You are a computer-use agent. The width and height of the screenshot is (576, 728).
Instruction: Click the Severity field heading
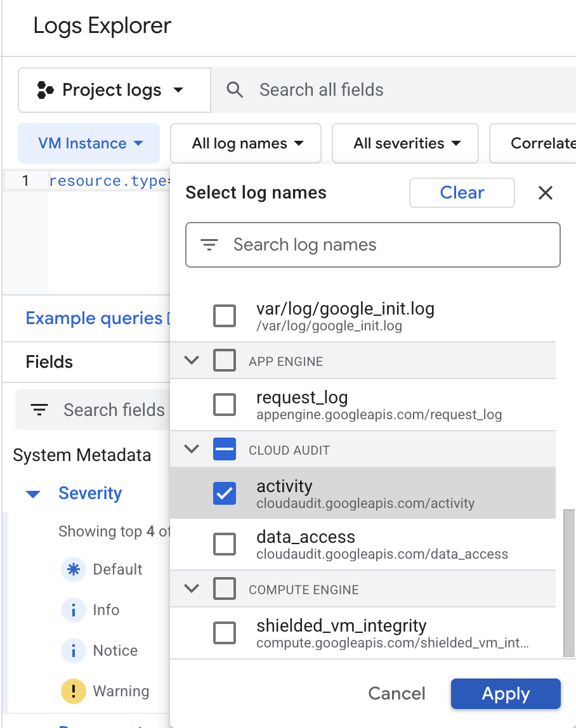click(90, 493)
